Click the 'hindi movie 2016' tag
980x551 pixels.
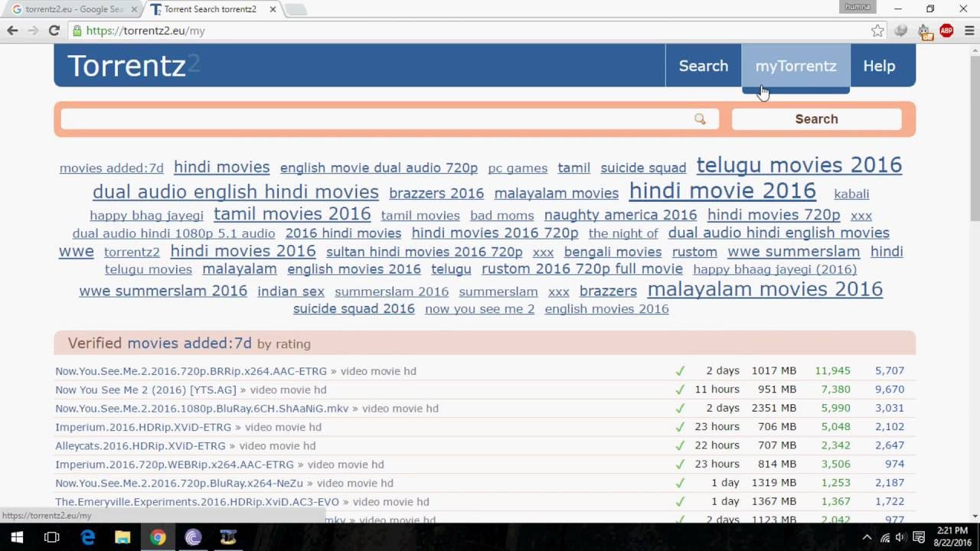(x=722, y=191)
